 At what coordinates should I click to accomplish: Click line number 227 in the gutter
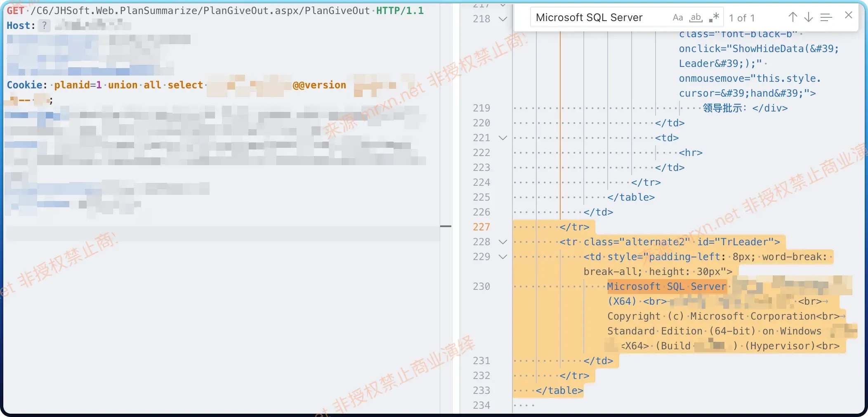pyautogui.click(x=481, y=227)
